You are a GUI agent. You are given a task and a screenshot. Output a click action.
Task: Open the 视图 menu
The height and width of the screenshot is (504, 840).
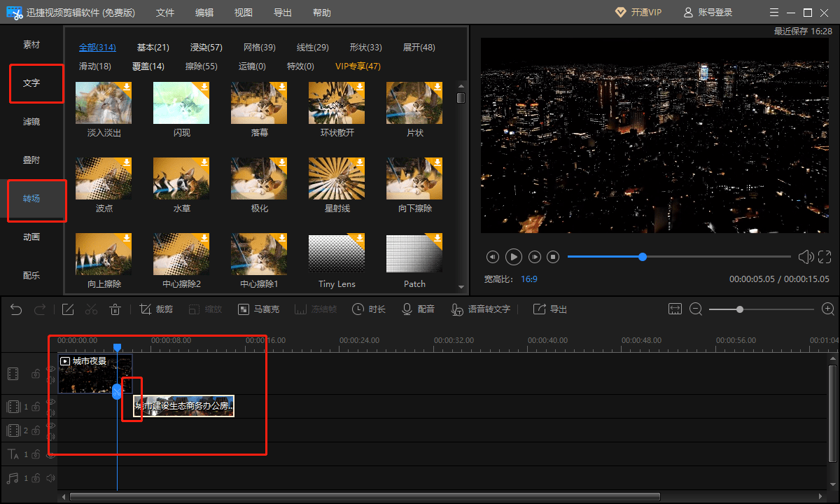[244, 13]
